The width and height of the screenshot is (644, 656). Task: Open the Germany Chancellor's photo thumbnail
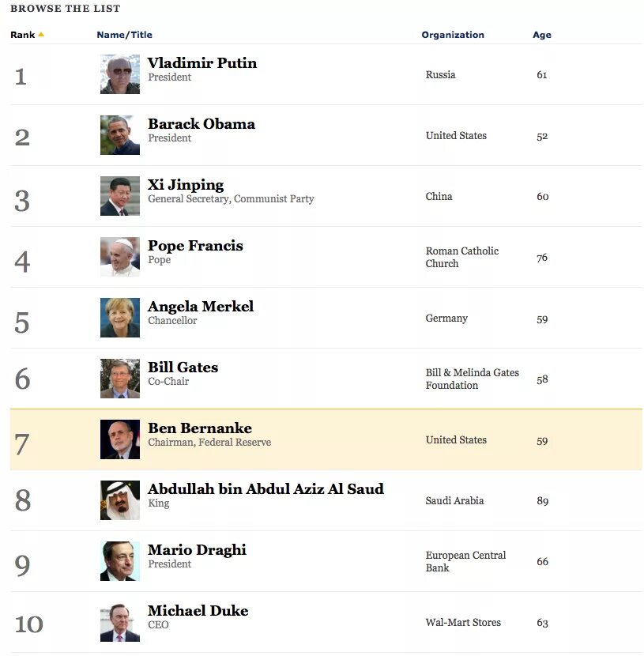coord(120,318)
